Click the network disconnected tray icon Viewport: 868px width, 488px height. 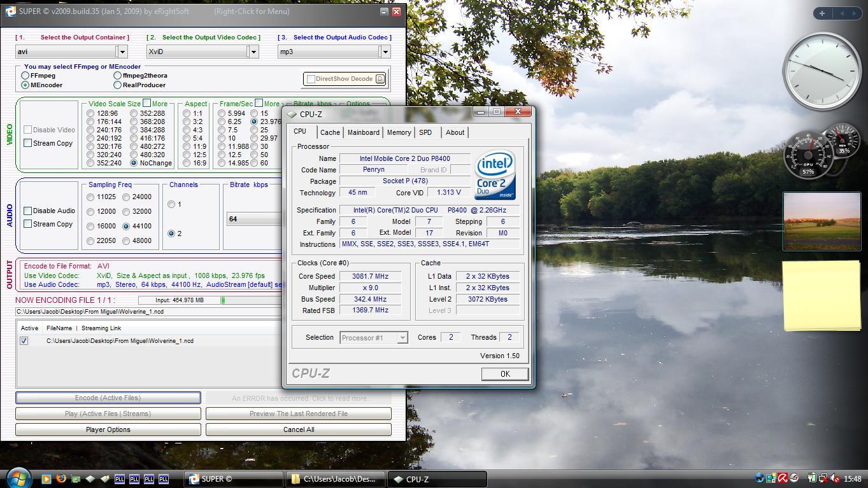click(x=823, y=478)
